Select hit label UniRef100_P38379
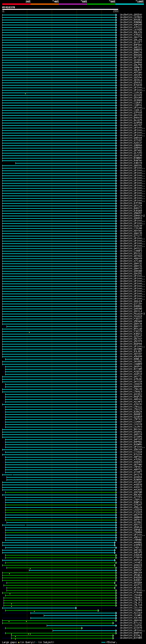The width and height of the screenshot is (146, 644). click(x=131, y=331)
